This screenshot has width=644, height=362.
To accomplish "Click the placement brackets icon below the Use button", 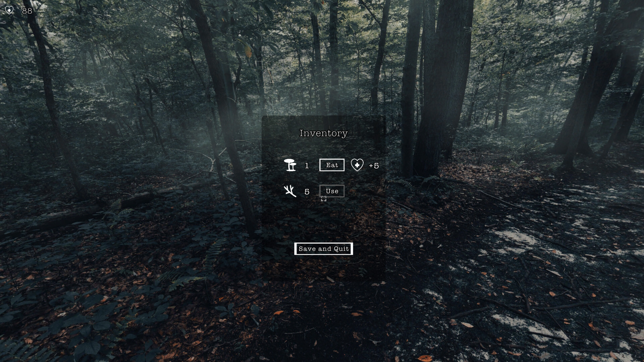I will pos(324,198).
